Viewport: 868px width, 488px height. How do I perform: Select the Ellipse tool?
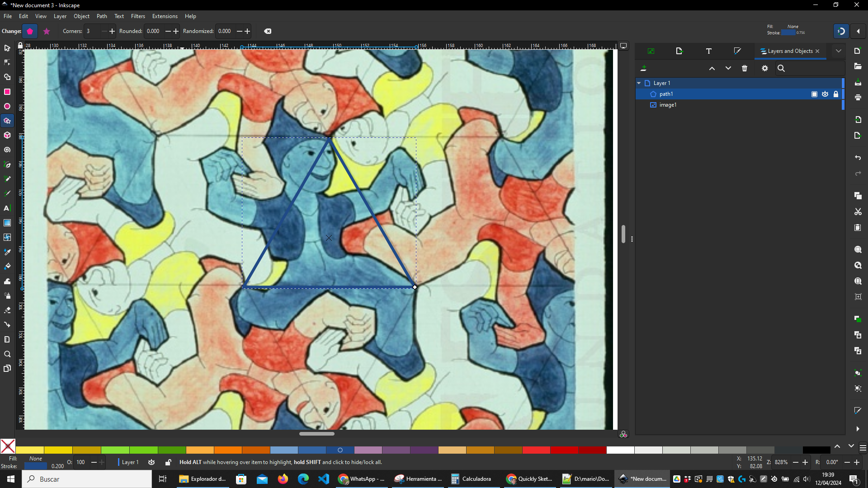[7, 106]
